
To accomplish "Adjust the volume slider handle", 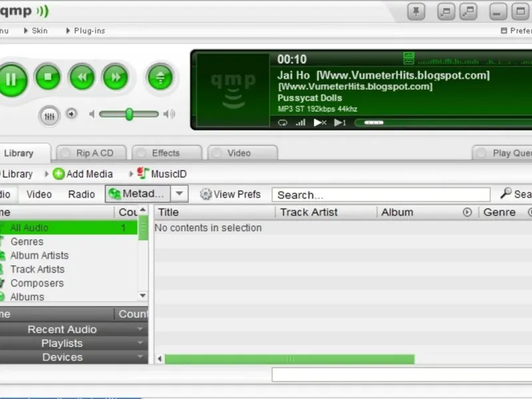I will pos(129,114).
